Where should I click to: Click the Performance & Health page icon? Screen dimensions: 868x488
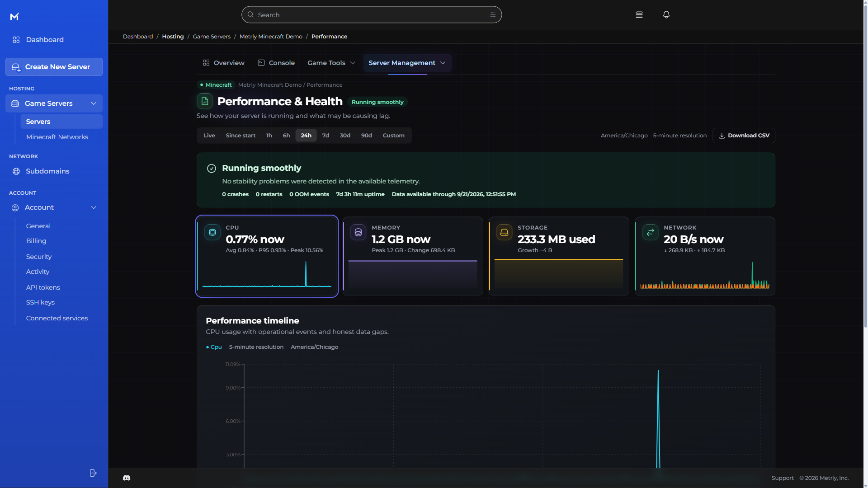tap(205, 101)
